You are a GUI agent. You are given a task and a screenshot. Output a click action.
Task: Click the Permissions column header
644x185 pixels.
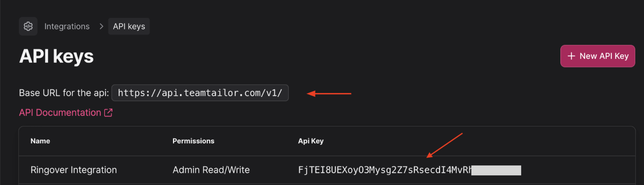point(193,141)
